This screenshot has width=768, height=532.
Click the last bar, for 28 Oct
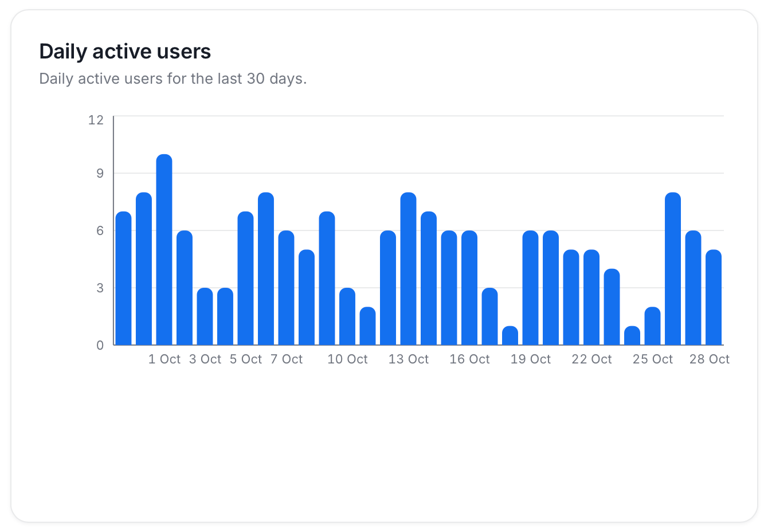714,298
